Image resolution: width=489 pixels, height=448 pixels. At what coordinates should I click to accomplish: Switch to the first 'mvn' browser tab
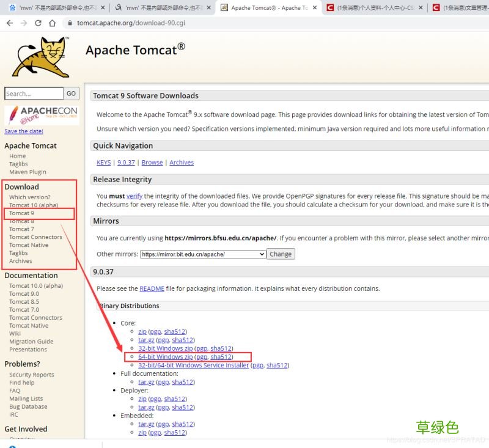[x=57, y=7]
